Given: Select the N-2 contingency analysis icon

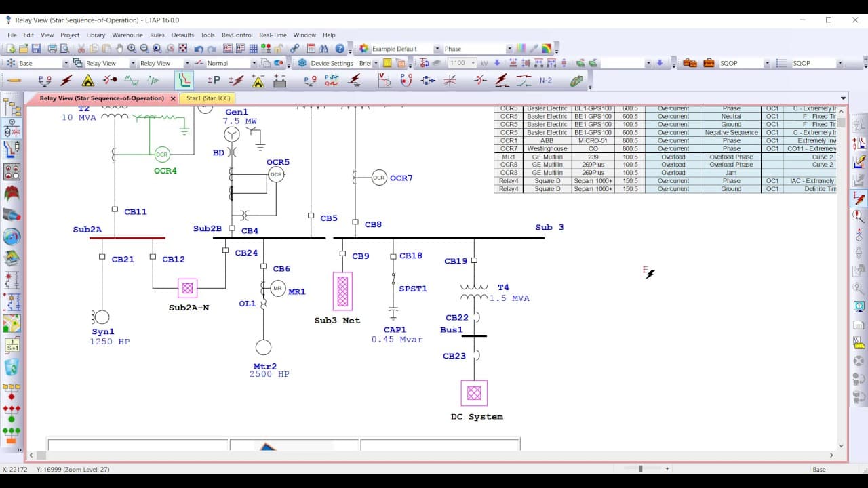Looking at the screenshot, I should (546, 81).
